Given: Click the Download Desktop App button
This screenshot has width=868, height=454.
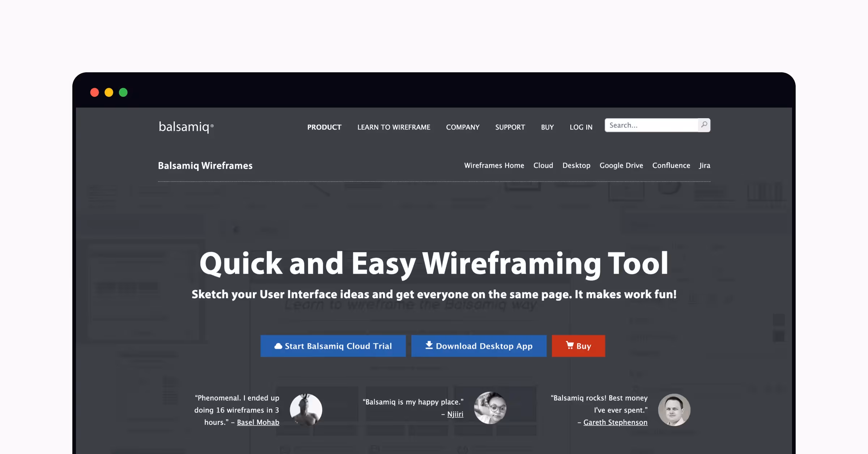Looking at the screenshot, I should [x=479, y=346].
